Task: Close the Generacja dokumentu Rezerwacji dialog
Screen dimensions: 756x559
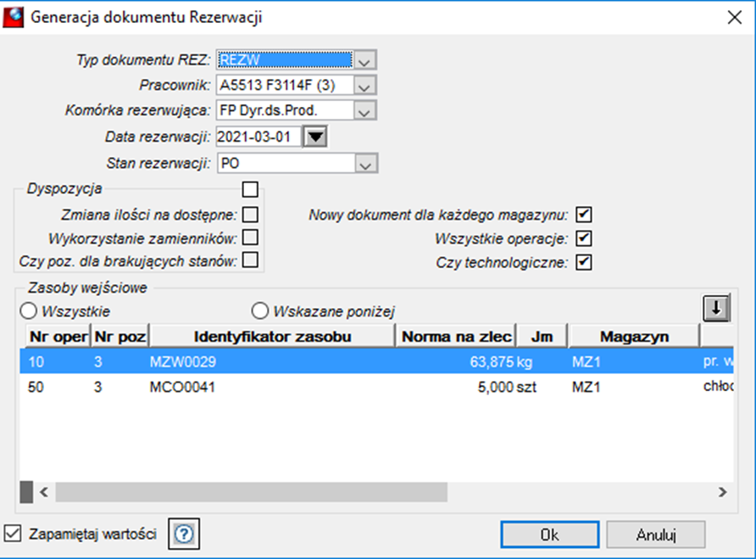Action: tap(734, 17)
